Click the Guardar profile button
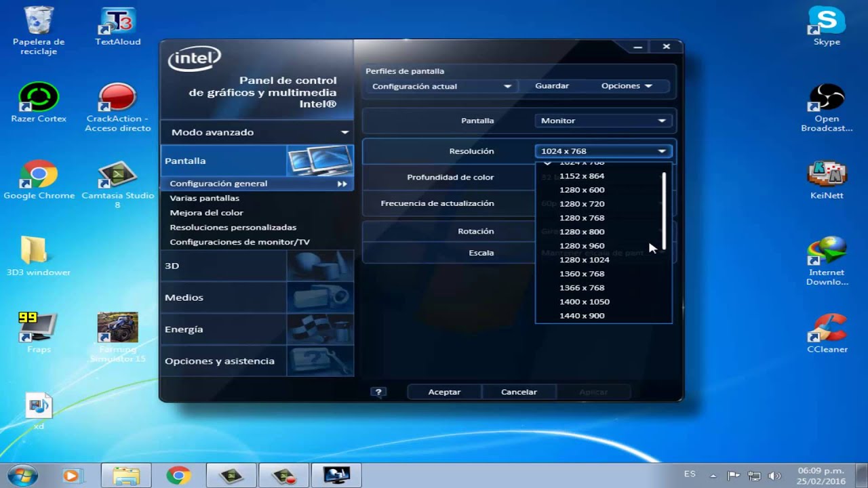The height and width of the screenshot is (488, 868). 552,86
